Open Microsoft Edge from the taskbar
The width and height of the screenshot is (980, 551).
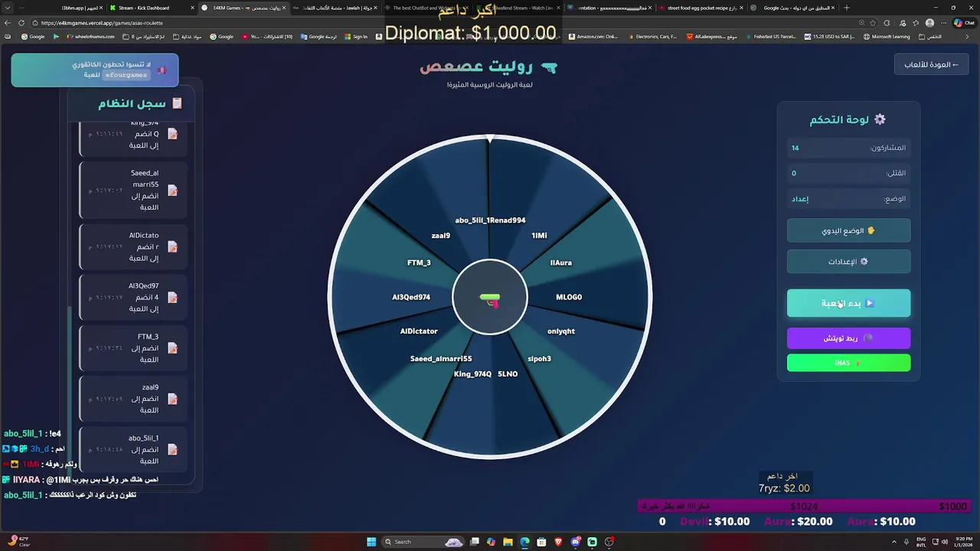point(524,542)
